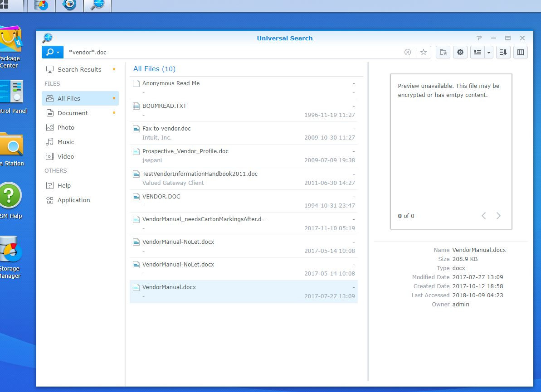
Task: Select the list view mode icon
Action: point(477,52)
